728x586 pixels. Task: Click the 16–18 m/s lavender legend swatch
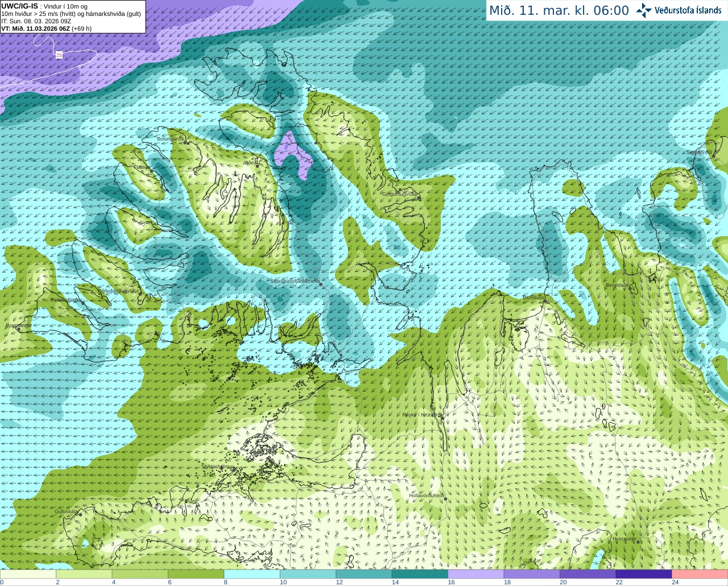[476, 573]
